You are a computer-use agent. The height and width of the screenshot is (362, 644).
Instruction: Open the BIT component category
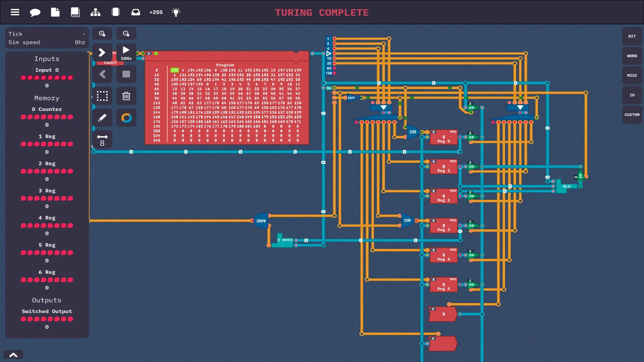click(x=632, y=36)
